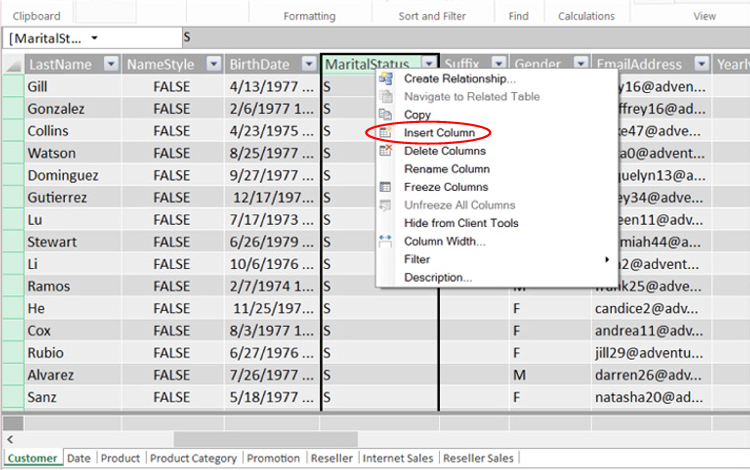750x470 pixels.
Task: Open Description... from the context menu
Action: (438, 277)
